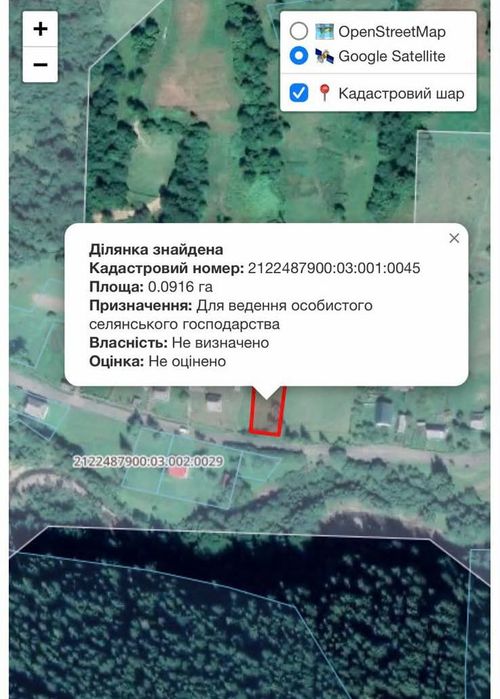Click the red pin cadastral layer icon
The height and width of the screenshot is (699, 500).
324,93
